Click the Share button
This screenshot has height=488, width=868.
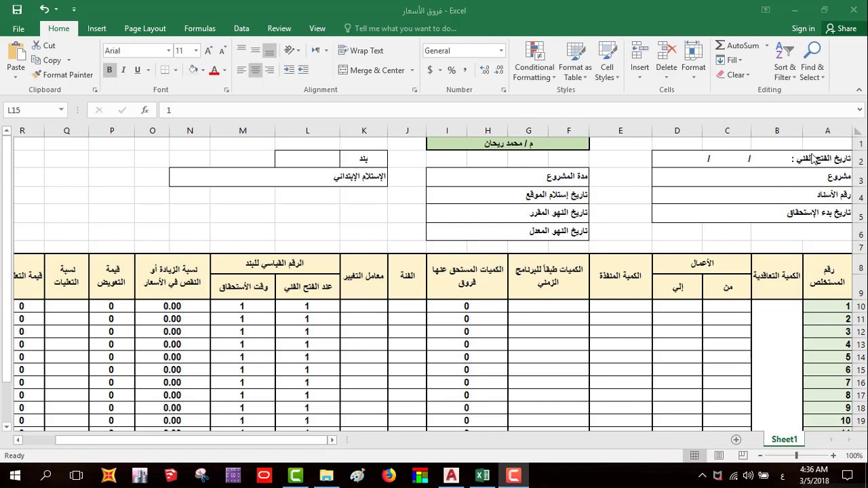point(841,28)
